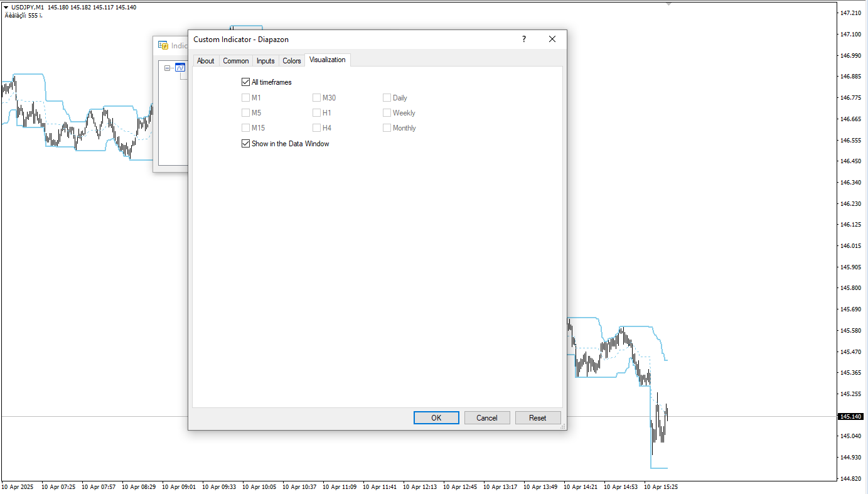868x494 pixels.
Task: Click the 10 Apr 13:49 time label
Action: 540,486
